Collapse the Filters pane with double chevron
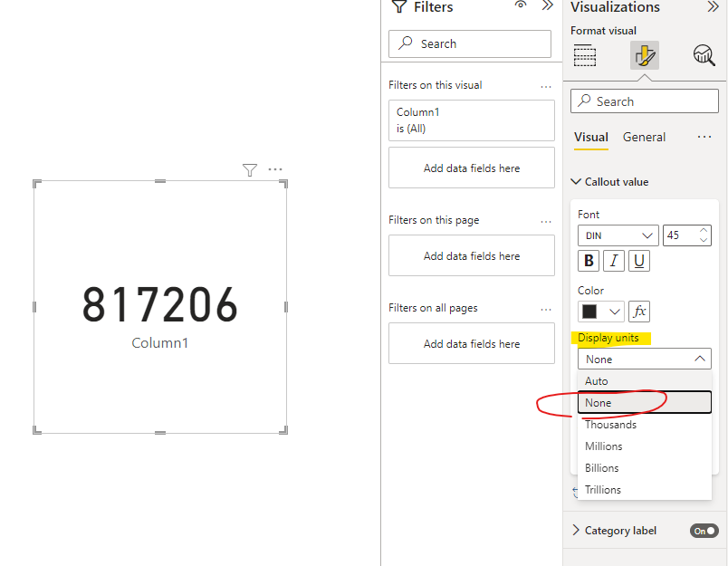Viewport: 728px width, 566px height. (x=548, y=5)
